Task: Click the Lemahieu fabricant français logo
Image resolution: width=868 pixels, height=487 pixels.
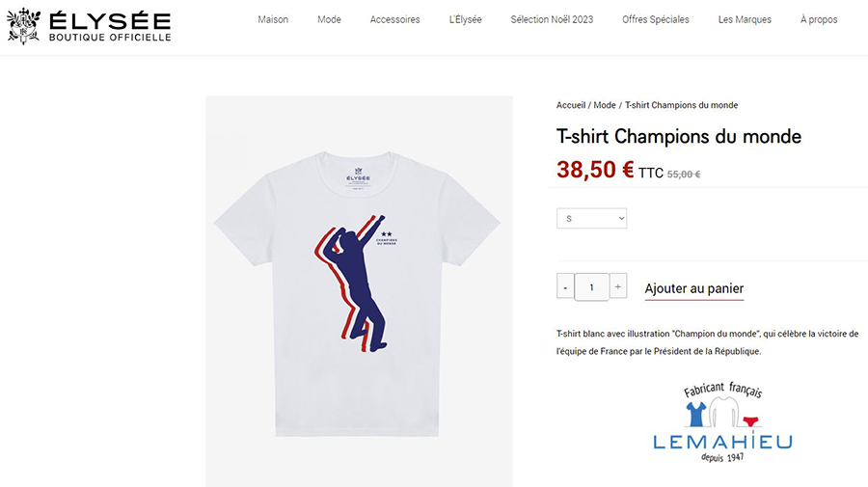Action: (722, 422)
